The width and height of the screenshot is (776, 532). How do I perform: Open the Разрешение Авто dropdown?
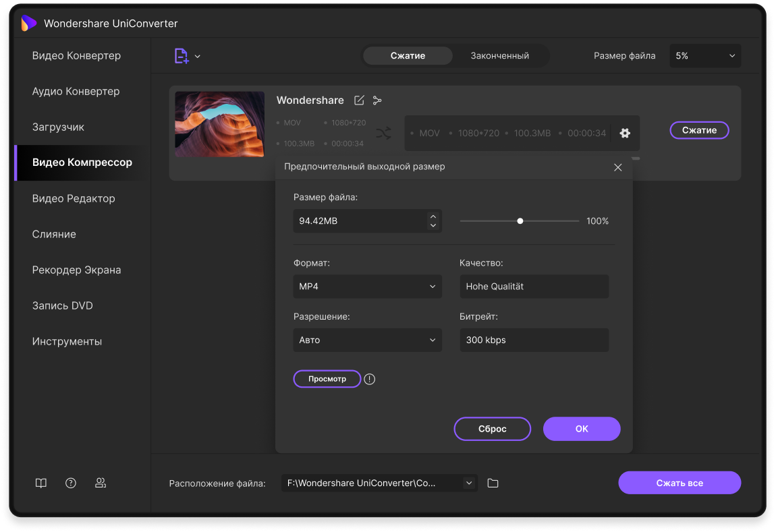coord(367,340)
